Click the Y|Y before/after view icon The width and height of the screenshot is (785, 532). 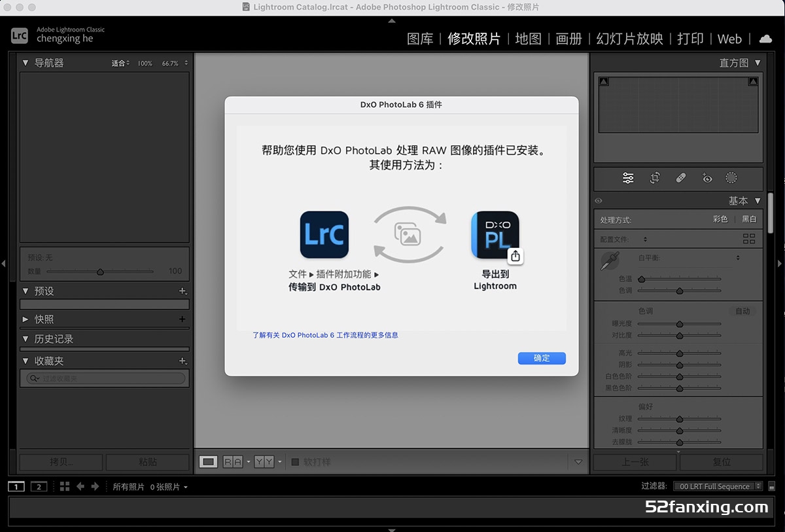pyautogui.click(x=264, y=462)
